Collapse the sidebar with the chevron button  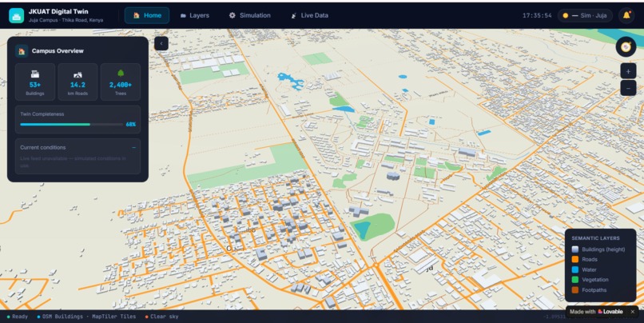tap(161, 43)
